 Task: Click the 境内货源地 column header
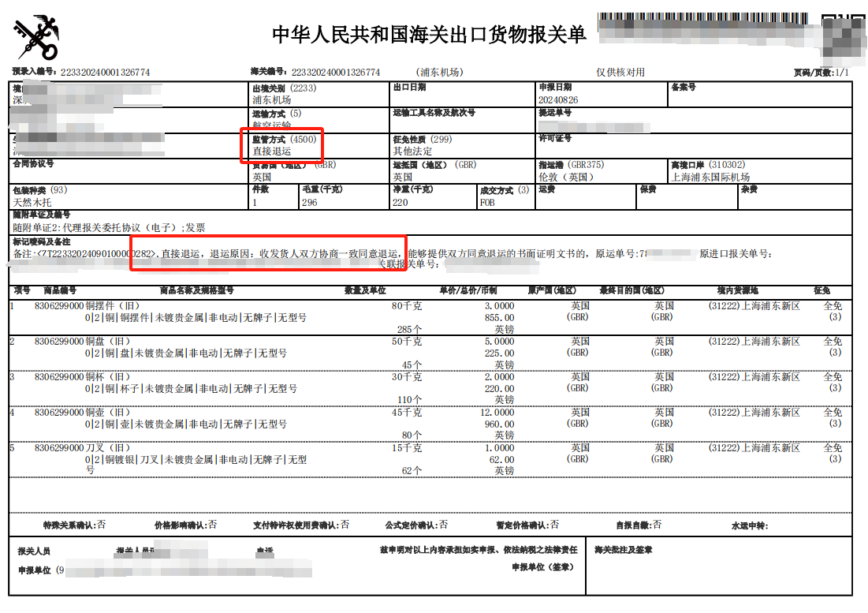[737, 290]
